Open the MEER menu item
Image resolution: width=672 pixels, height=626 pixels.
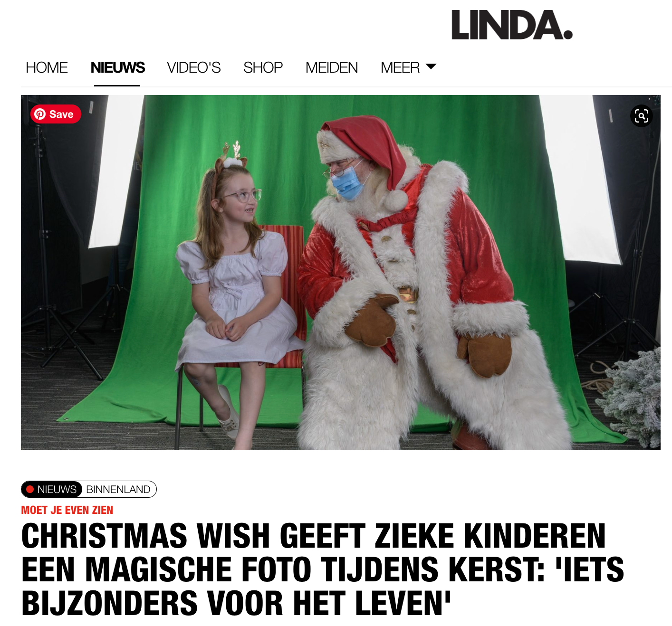(x=400, y=67)
